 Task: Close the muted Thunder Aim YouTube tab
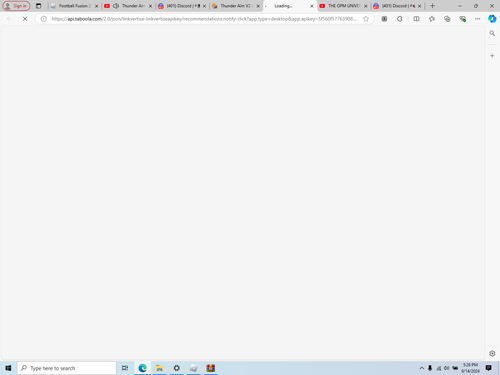click(150, 6)
